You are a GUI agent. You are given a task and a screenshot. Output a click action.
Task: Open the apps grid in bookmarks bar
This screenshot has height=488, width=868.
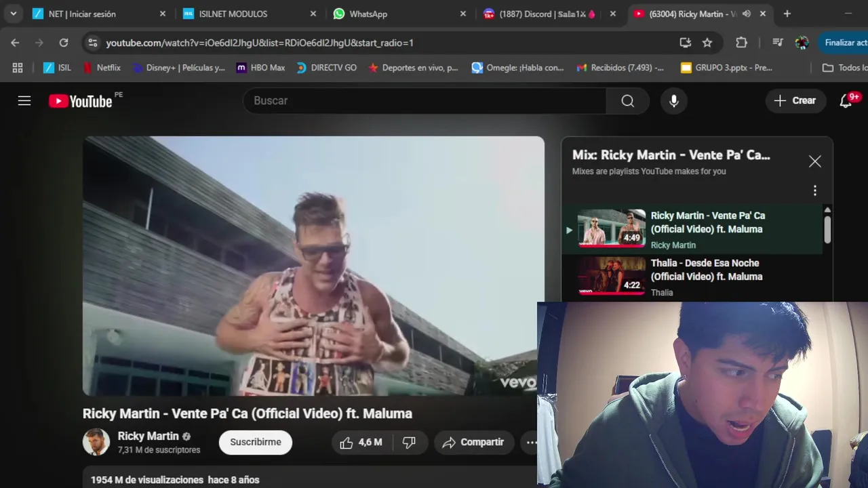pos(18,68)
